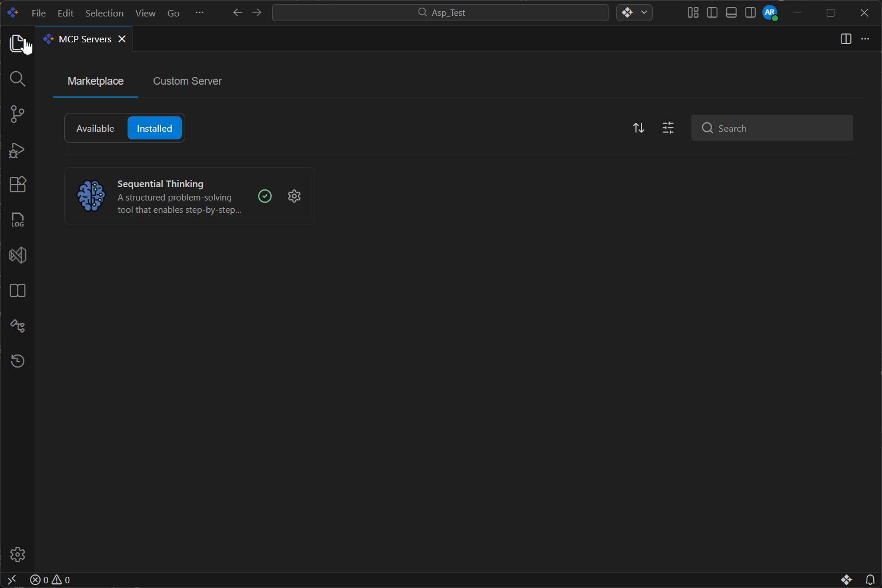Open the Explorer view in activity bar
The height and width of the screenshot is (588, 882).
18,44
